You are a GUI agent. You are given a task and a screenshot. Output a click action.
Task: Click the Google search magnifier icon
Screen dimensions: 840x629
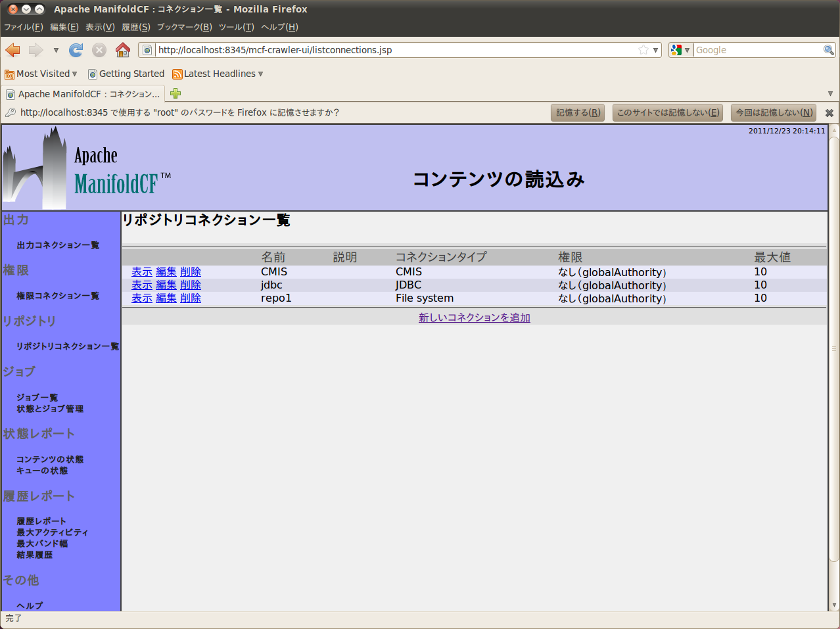829,50
